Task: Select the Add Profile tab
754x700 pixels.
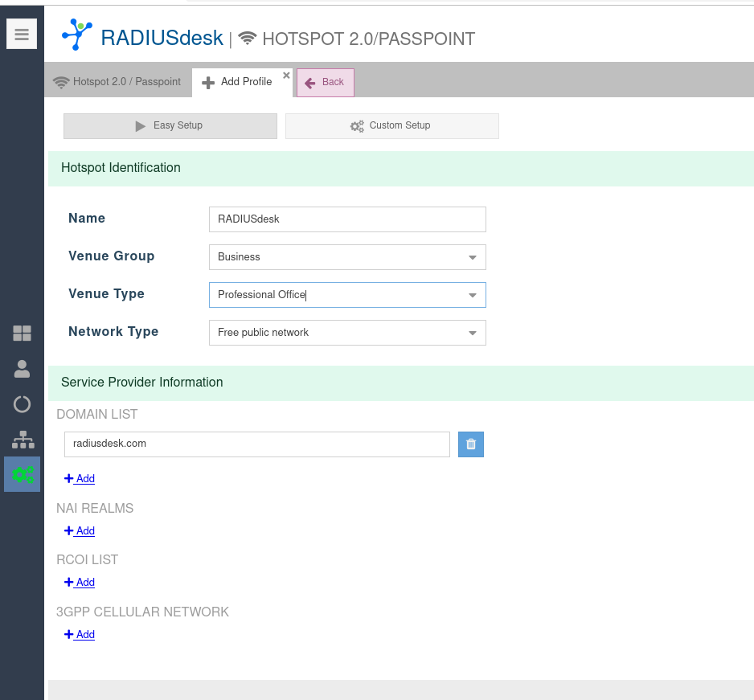Action: [x=238, y=82]
